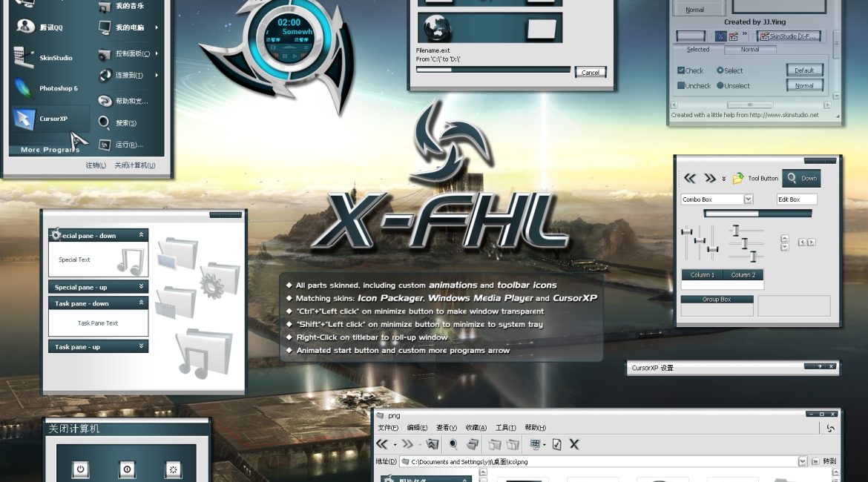Go forward in the png explorer window
Viewport: 868px width, 482px height.
[x=408, y=444]
